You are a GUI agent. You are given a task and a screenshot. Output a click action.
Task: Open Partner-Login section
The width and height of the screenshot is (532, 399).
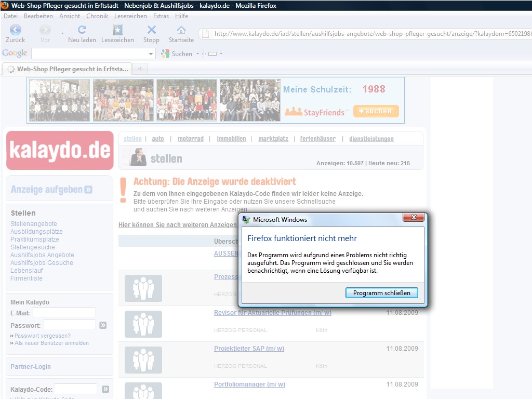31,366
